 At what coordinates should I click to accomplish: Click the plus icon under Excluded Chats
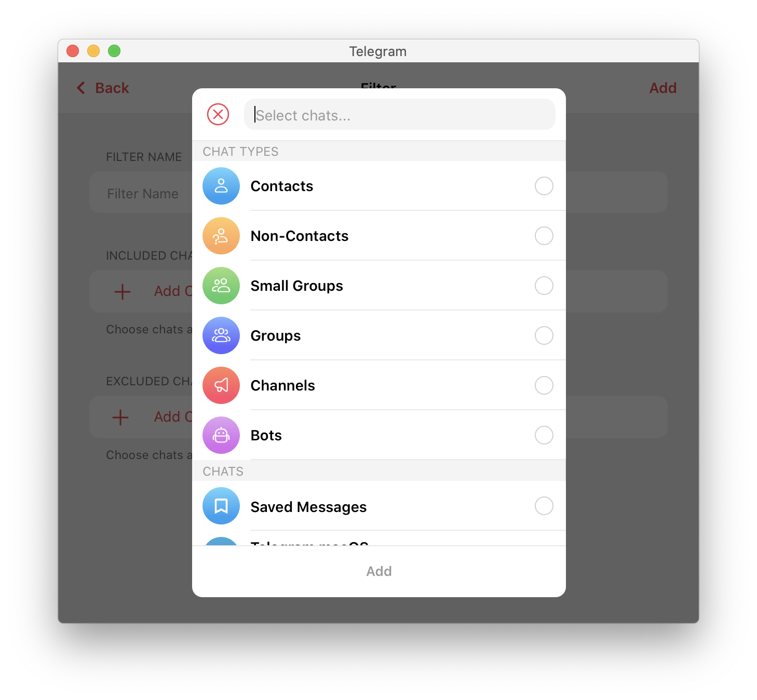click(x=120, y=417)
